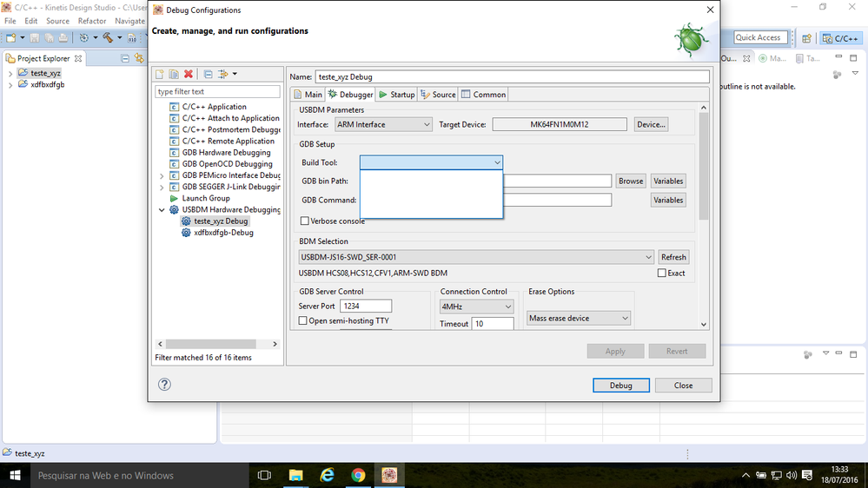
Task: Click the binary file toolbar icon
Action: coord(132,37)
